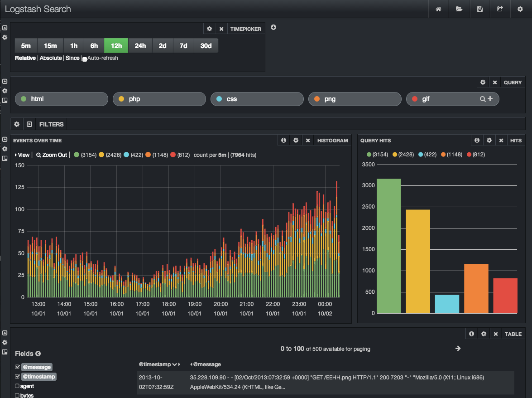Add a new panel with plus icon
The width and height of the screenshot is (532, 398).
tap(273, 27)
